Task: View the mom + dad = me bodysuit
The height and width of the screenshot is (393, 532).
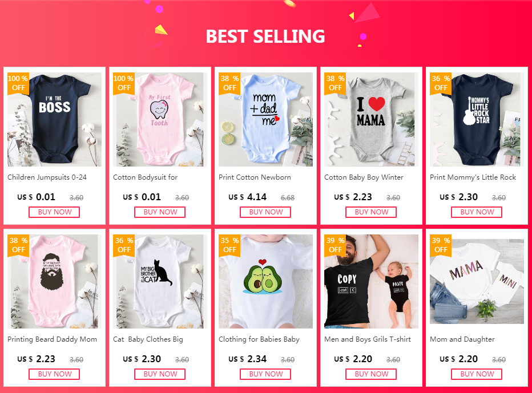Action: [x=265, y=119]
